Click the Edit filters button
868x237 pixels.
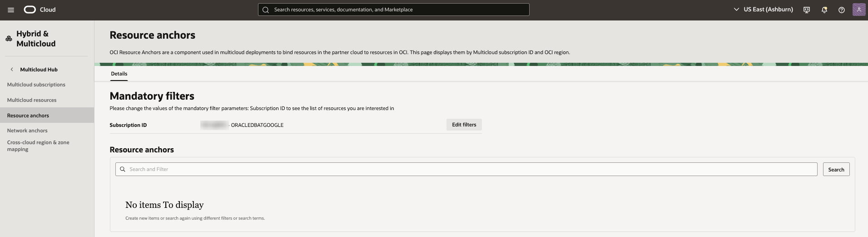click(x=464, y=125)
